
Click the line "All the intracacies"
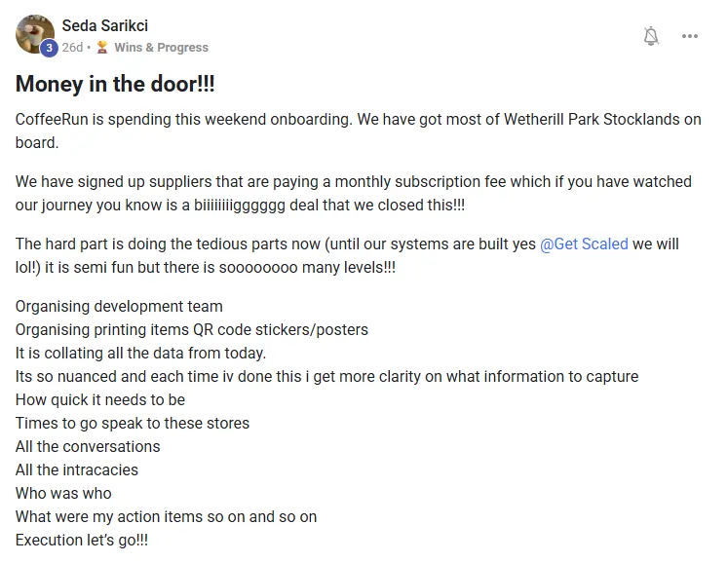(x=77, y=469)
